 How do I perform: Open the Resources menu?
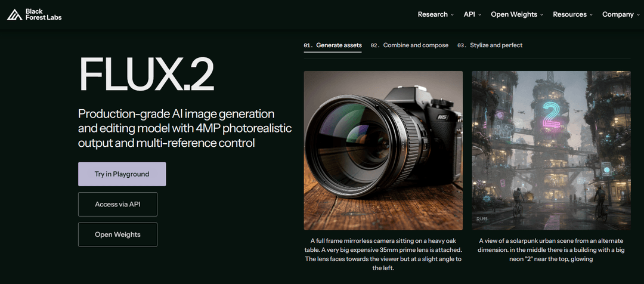click(x=572, y=14)
